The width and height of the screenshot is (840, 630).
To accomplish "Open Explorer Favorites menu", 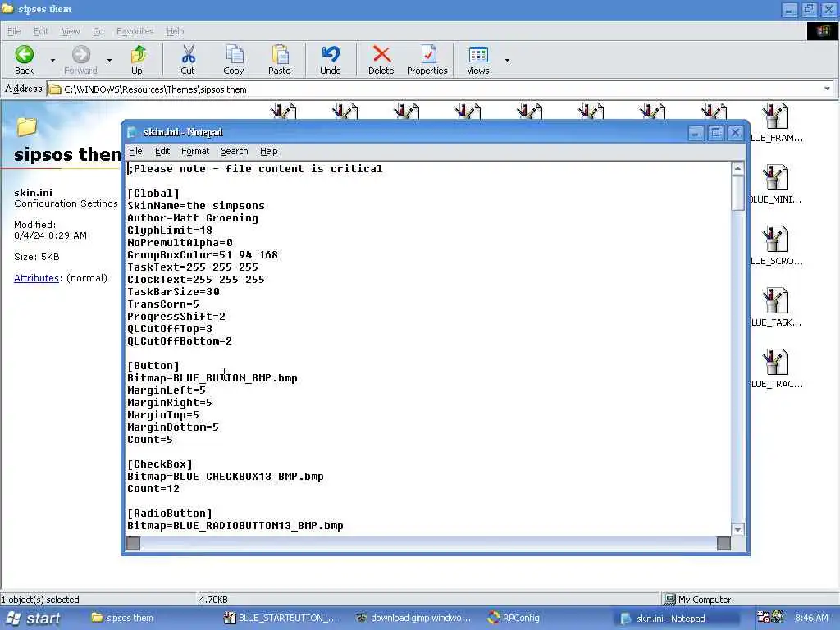I will click(135, 31).
